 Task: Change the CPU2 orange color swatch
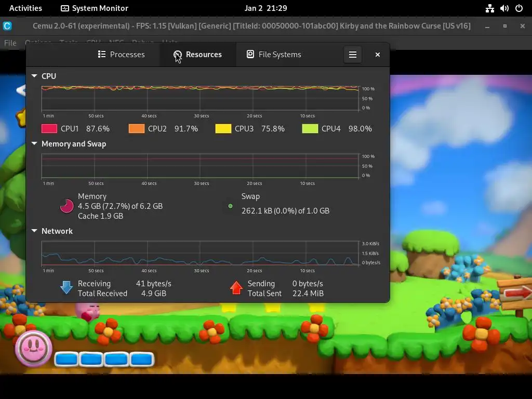(x=137, y=129)
